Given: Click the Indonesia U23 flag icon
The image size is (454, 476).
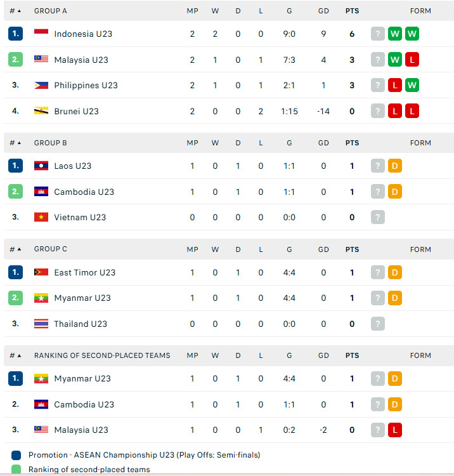Looking at the screenshot, I should point(41,34).
